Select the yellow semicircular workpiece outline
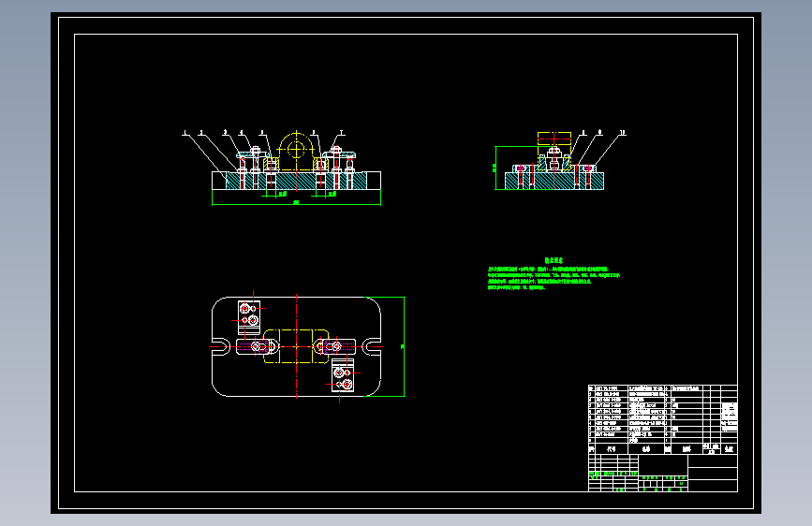This screenshot has height=526, width=812. tap(296, 152)
